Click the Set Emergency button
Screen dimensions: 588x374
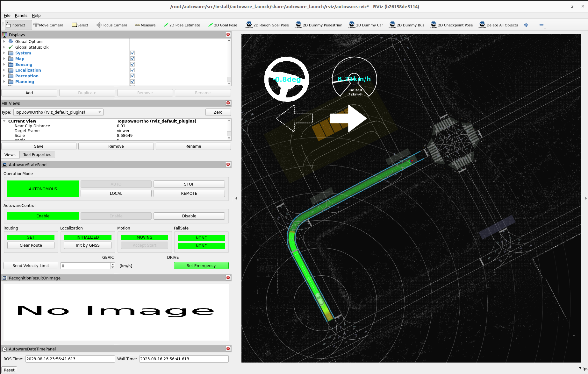[x=201, y=265]
